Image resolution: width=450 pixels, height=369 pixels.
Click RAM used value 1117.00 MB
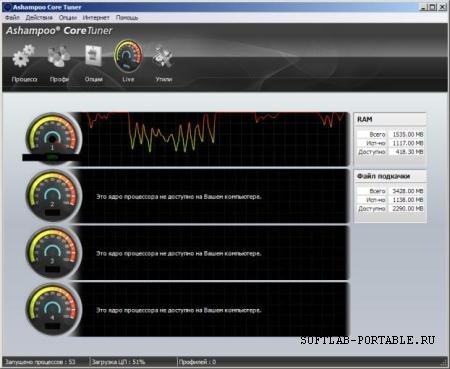pos(407,143)
